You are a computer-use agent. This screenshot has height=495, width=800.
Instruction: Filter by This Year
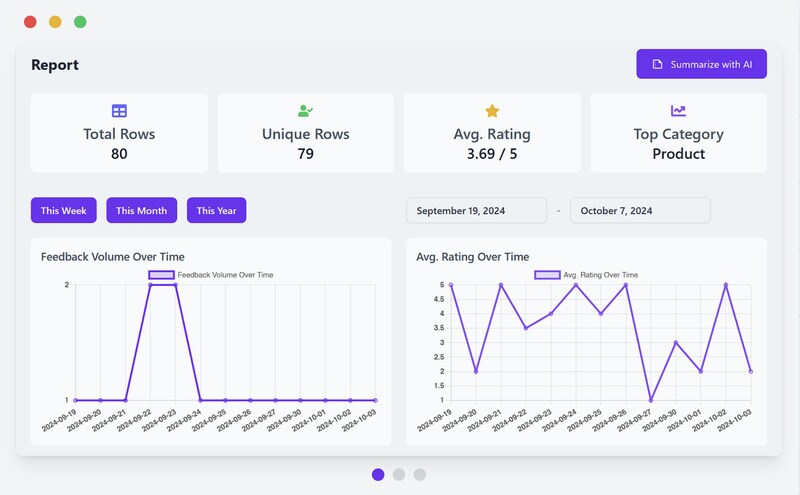point(216,210)
